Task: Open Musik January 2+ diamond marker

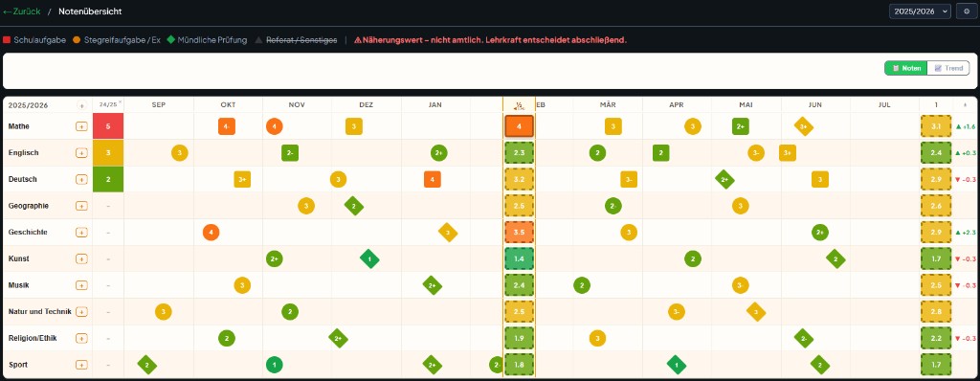Action: click(433, 285)
